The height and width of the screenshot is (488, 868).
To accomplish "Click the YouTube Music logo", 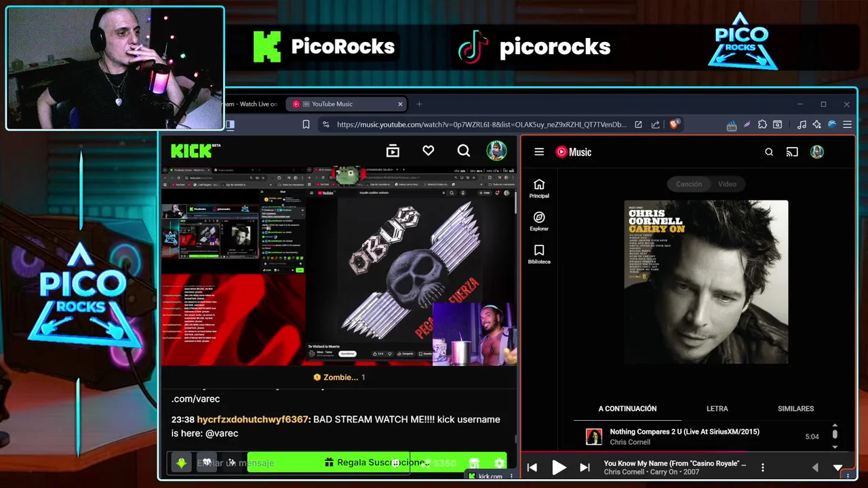I will (x=574, y=152).
